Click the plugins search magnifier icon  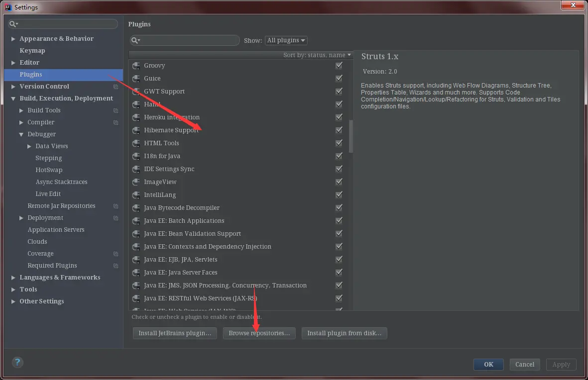tap(135, 40)
